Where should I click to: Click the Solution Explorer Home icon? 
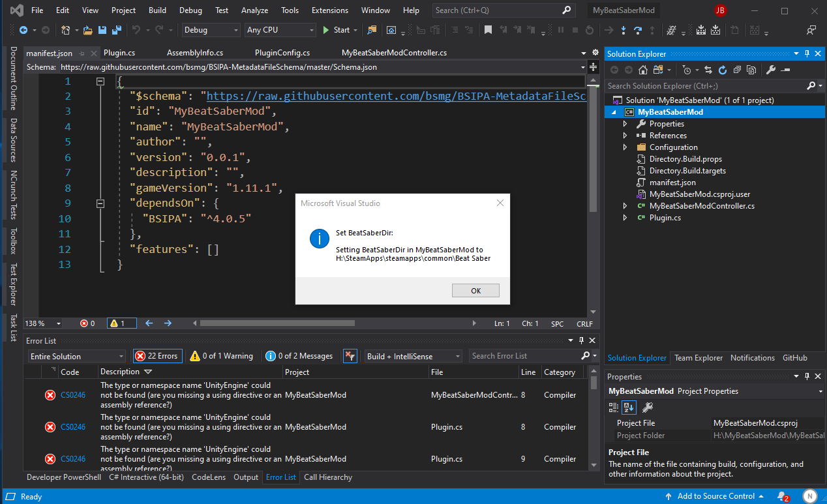click(643, 70)
